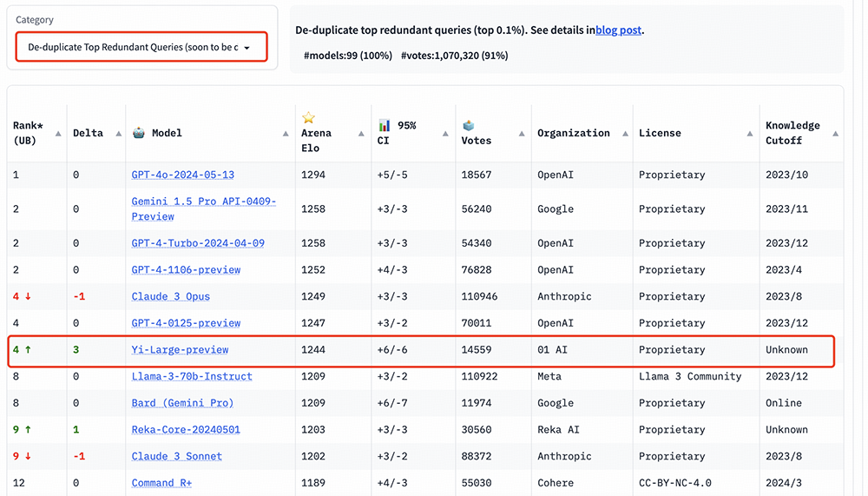Click sort arrows on Model column

(x=286, y=134)
